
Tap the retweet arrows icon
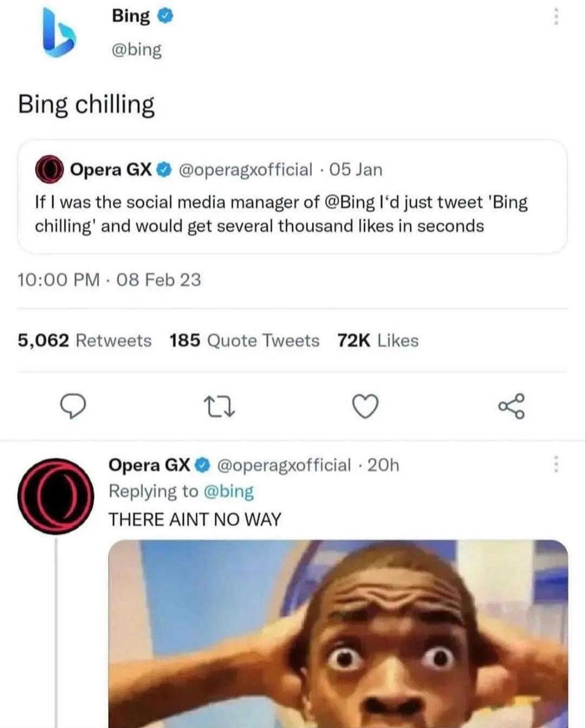click(x=219, y=406)
